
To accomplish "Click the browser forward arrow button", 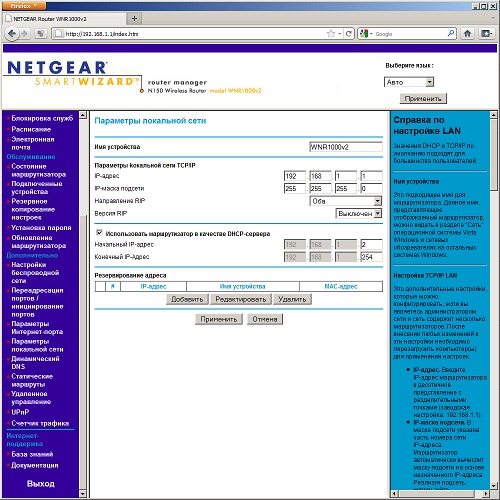I will click(24, 34).
